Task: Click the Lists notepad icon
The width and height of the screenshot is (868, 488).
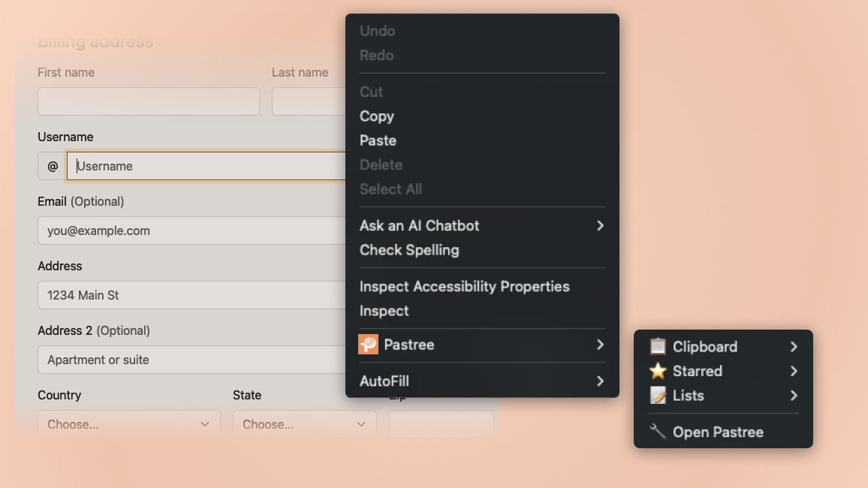Action: click(656, 396)
